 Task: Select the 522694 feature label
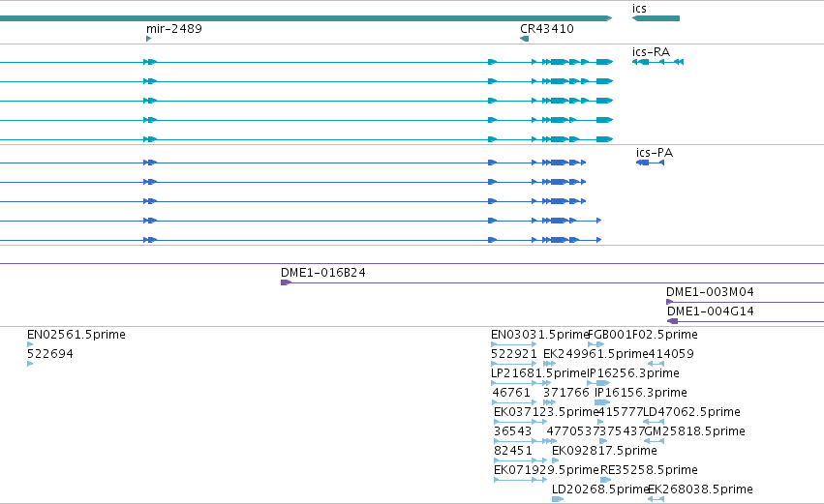click(x=50, y=354)
